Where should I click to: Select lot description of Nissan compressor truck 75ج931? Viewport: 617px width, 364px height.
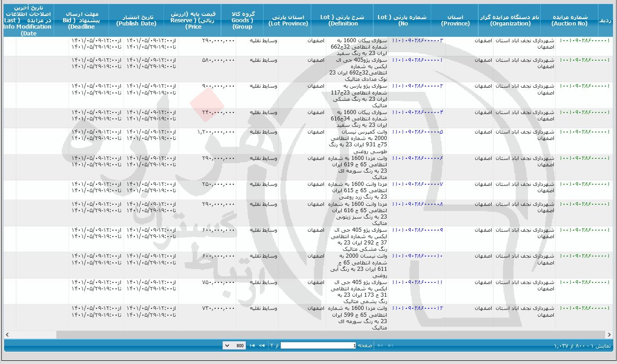tap(359, 141)
